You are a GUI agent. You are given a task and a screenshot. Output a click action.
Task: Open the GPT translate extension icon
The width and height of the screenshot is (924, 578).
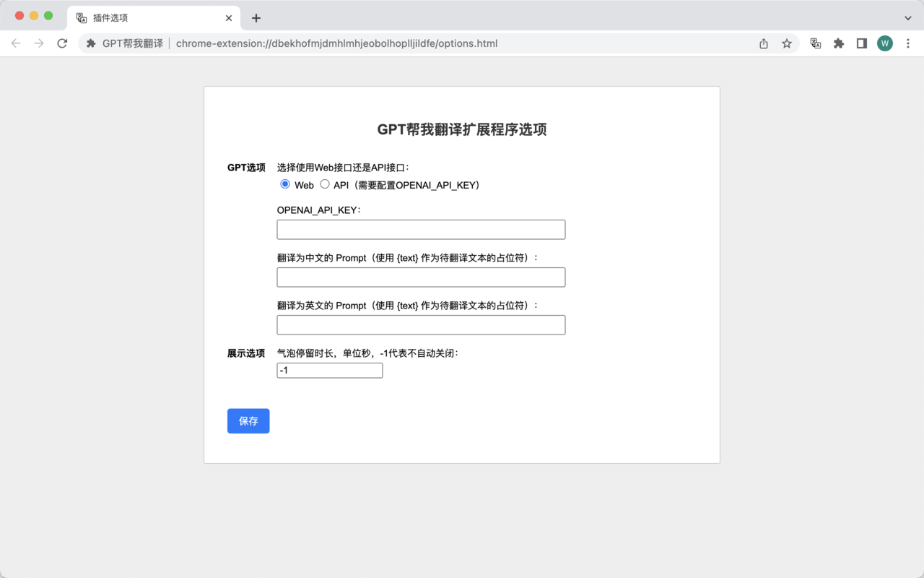pyautogui.click(x=816, y=43)
